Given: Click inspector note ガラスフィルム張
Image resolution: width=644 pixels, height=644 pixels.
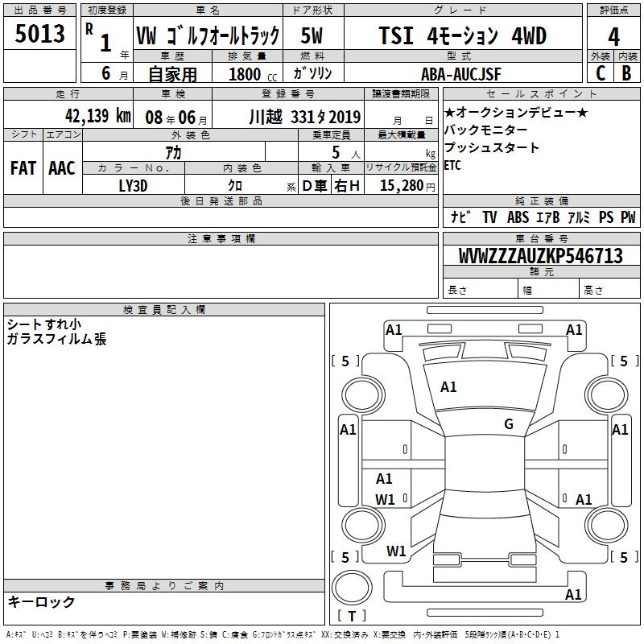Looking at the screenshot, I should pyautogui.click(x=56, y=339).
